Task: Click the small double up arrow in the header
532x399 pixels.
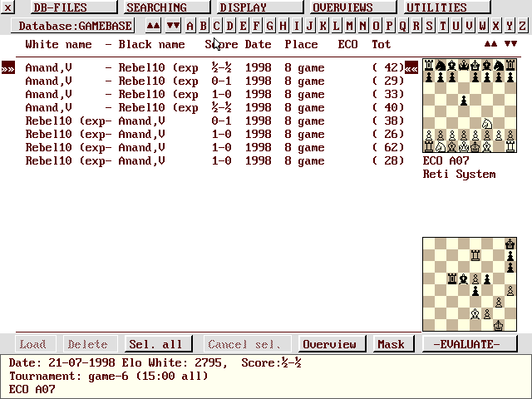Action: [491, 44]
